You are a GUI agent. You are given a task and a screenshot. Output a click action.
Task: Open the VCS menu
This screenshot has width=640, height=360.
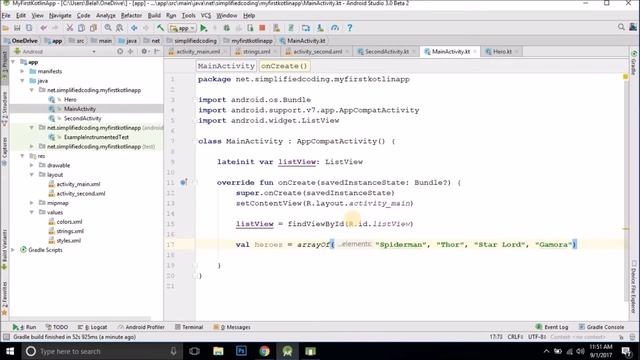[x=206, y=16]
